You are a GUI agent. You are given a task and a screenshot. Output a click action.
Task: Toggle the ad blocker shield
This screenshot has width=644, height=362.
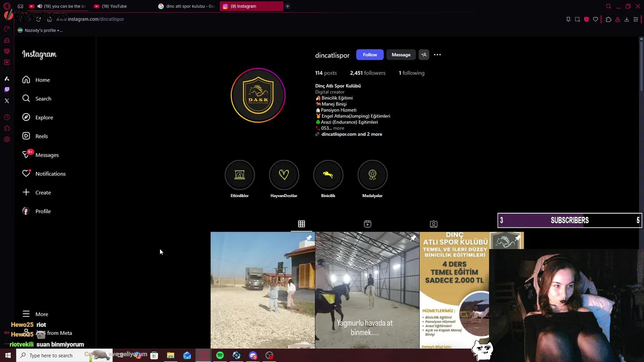tap(586, 19)
